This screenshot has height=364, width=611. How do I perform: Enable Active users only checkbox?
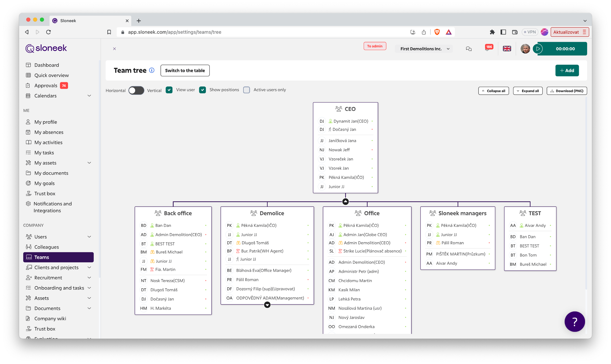point(246,90)
